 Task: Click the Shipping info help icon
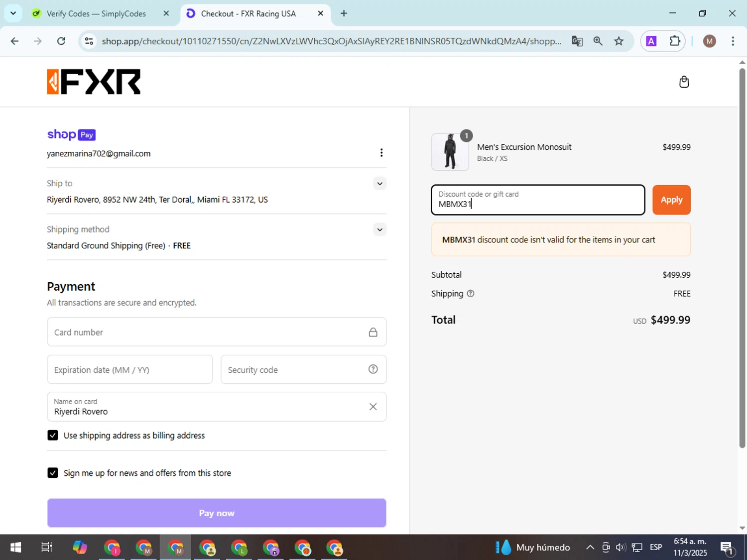pyautogui.click(x=471, y=294)
